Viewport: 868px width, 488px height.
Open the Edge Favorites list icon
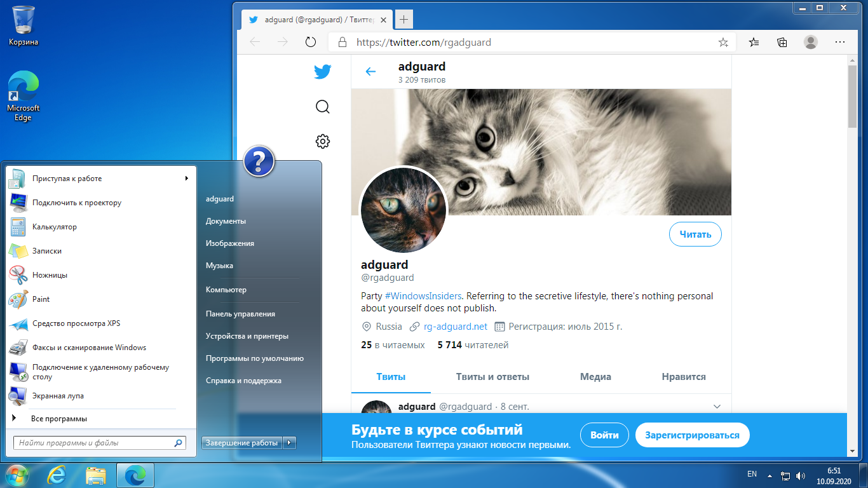tap(754, 43)
